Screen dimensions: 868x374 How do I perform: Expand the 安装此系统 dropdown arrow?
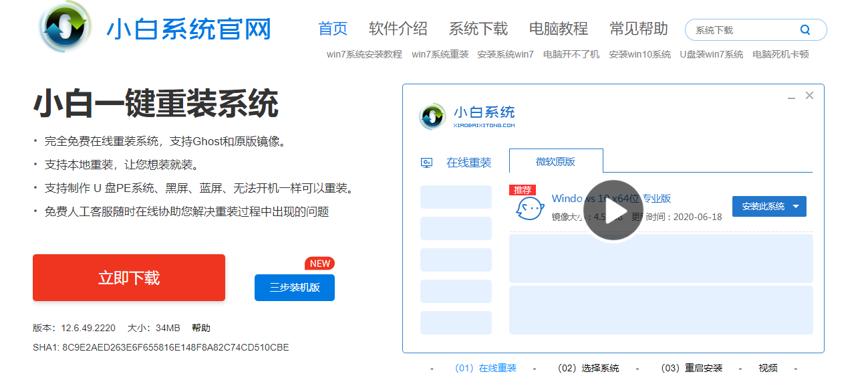[x=796, y=207]
